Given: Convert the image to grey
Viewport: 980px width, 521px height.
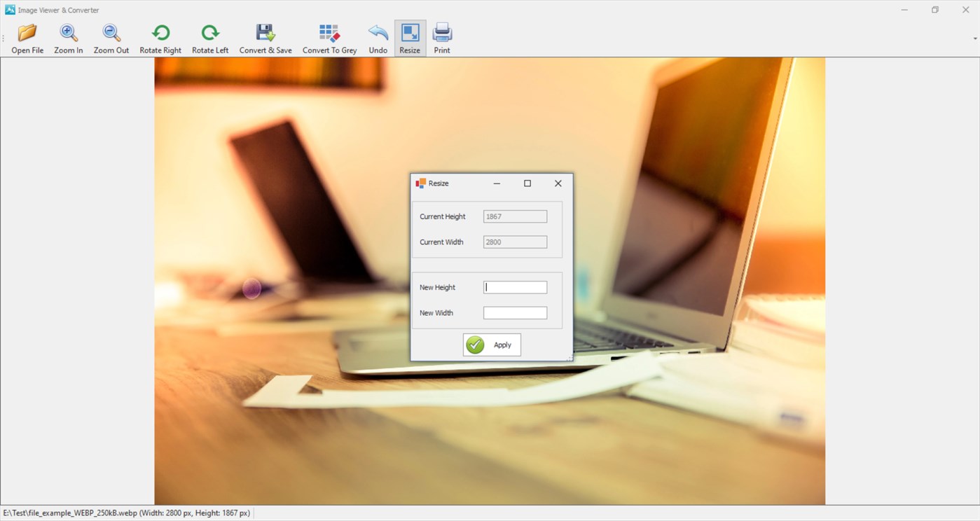Looking at the screenshot, I should pos(329,36).
